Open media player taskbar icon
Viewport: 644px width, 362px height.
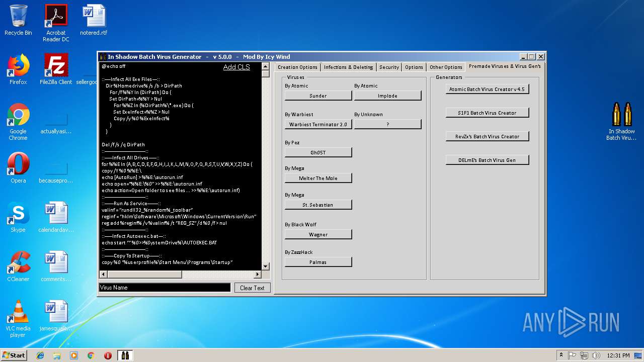[74, 355]
